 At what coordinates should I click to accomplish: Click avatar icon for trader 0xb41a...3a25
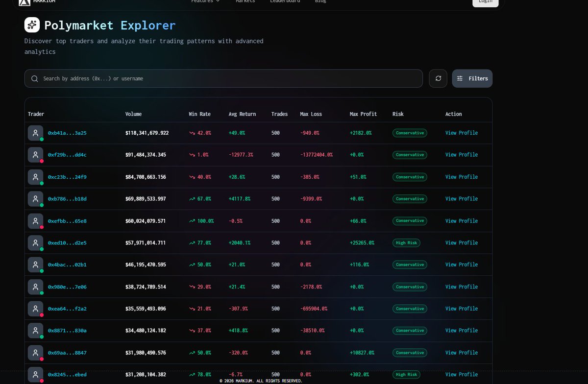pos(35,133)
